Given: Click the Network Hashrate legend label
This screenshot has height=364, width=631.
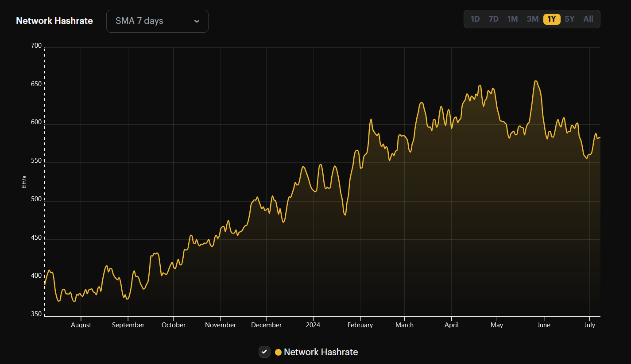Looking at the screenshot, I should tap(321, 352).
